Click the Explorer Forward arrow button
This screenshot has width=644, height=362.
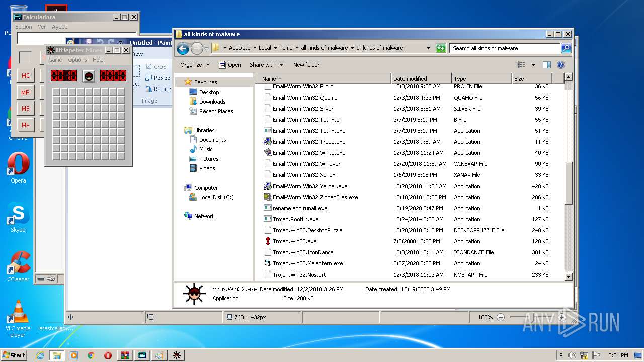[197, 48]
